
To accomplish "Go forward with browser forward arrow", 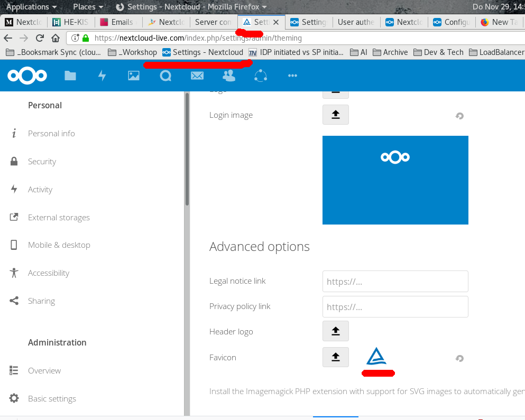I will coord(24,38).
